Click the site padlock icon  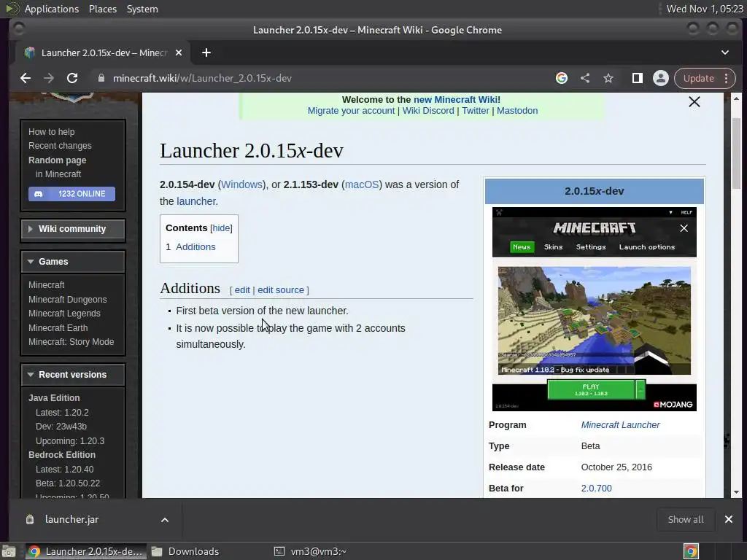click(x=101, y=78)
